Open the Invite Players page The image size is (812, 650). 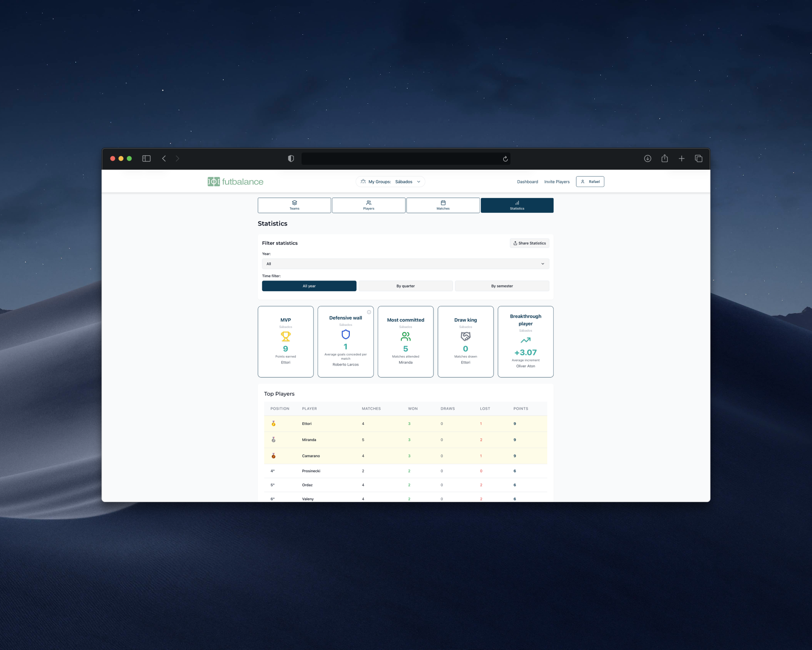coord(557,182)
